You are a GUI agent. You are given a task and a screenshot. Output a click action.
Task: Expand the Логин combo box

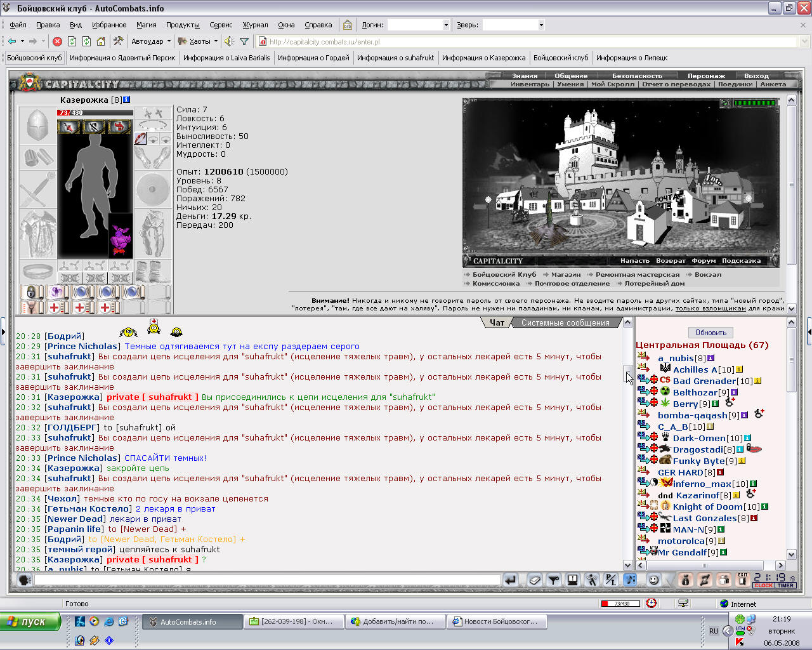[x=446, y=25]
